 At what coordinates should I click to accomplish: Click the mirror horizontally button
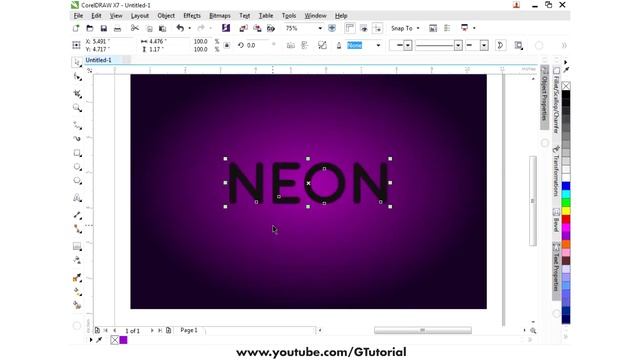tap(291, 45)
